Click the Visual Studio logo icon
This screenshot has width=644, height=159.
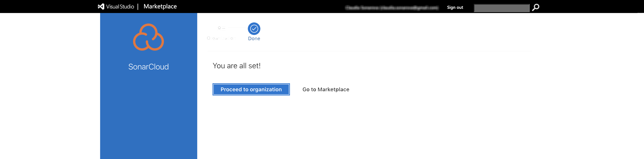(x=101, y=7)
